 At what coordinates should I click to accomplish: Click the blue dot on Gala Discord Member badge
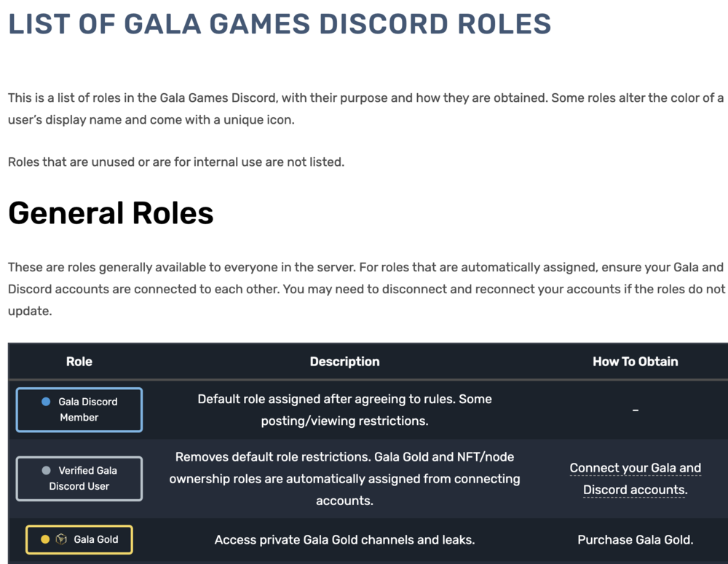point(46,402)
